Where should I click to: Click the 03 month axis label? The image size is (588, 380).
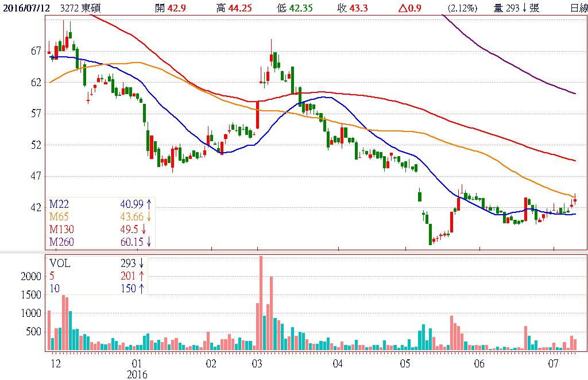pyautogui.click(x=257, y=363)
